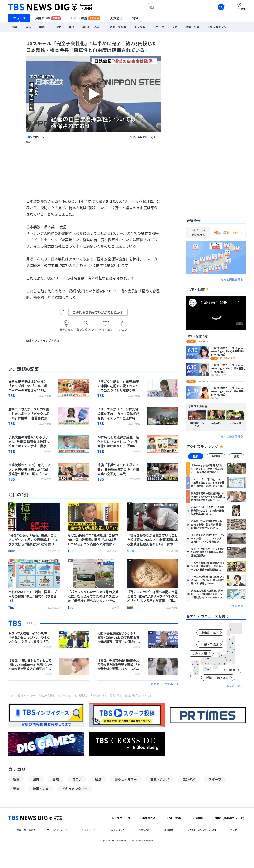Click the search input field
This screenshot has width=254, height=868.
(182, 7)
